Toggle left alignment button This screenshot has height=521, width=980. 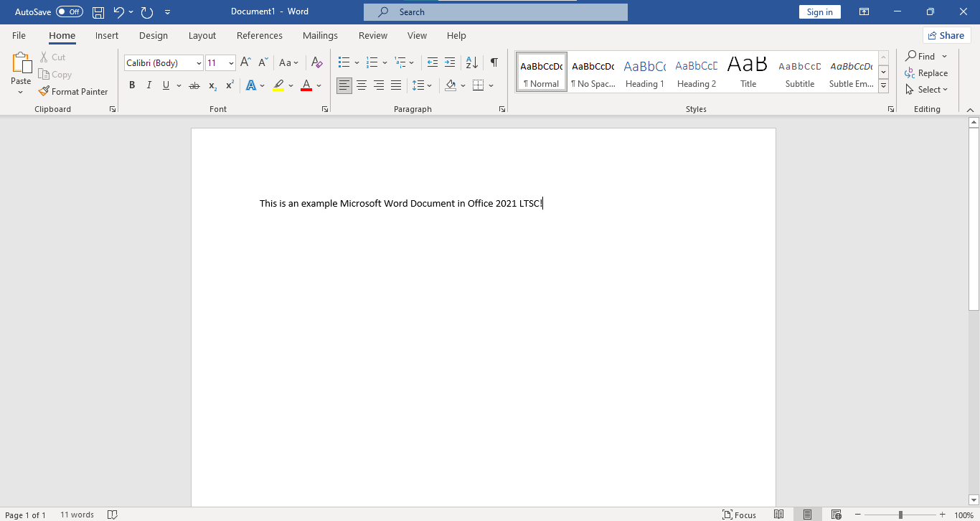pyautogui.click(x=344, y=85)
